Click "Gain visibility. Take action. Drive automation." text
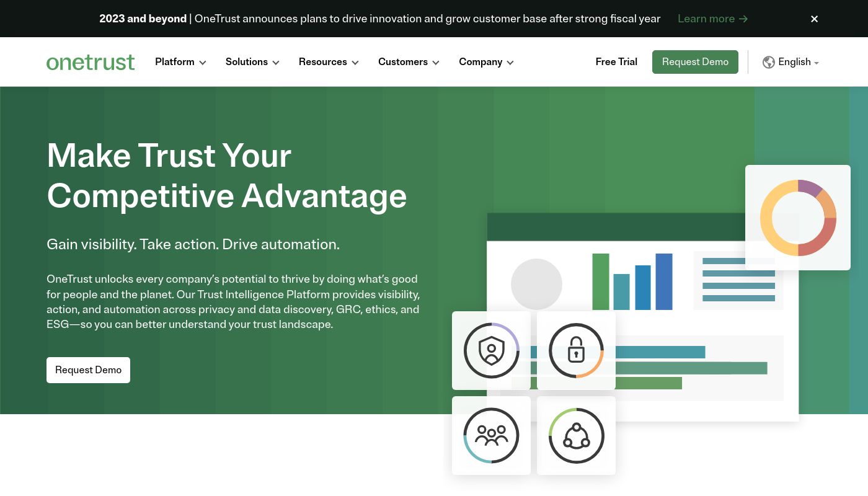This screenshot has width=868, height=496. [193, 244]
